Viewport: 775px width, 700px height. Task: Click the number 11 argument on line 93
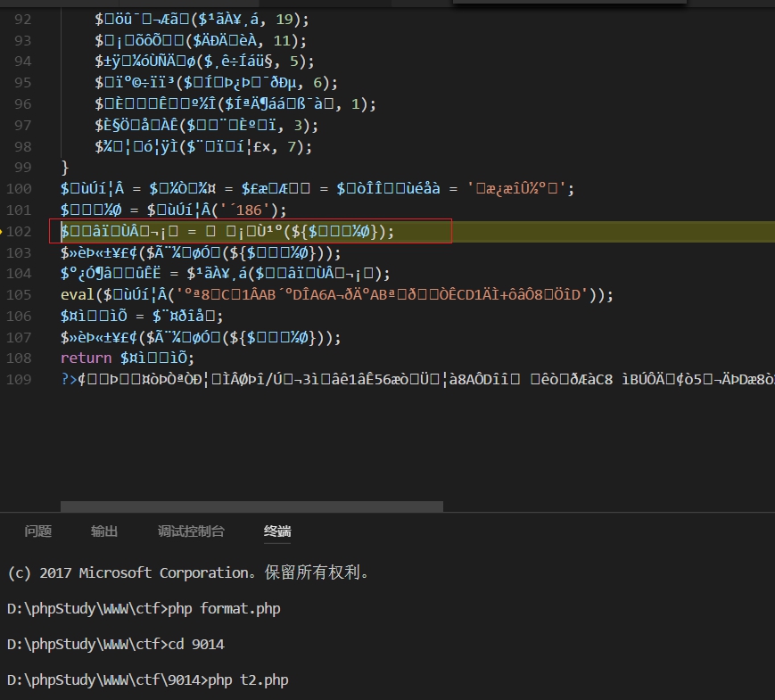(x=282, y=40)
